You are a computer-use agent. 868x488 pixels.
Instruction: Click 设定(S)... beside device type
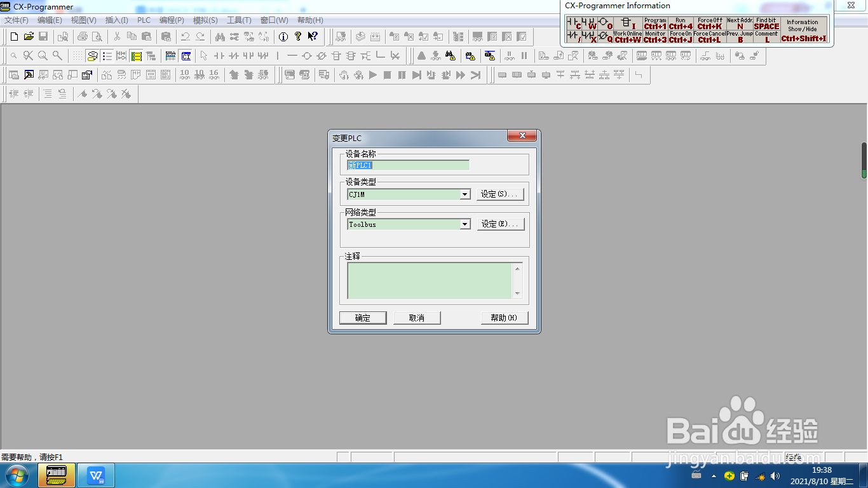[x=501, y=194]
